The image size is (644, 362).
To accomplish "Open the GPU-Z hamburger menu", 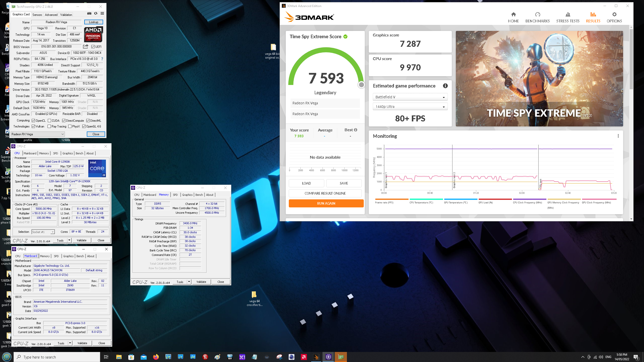I will (102, 13).
